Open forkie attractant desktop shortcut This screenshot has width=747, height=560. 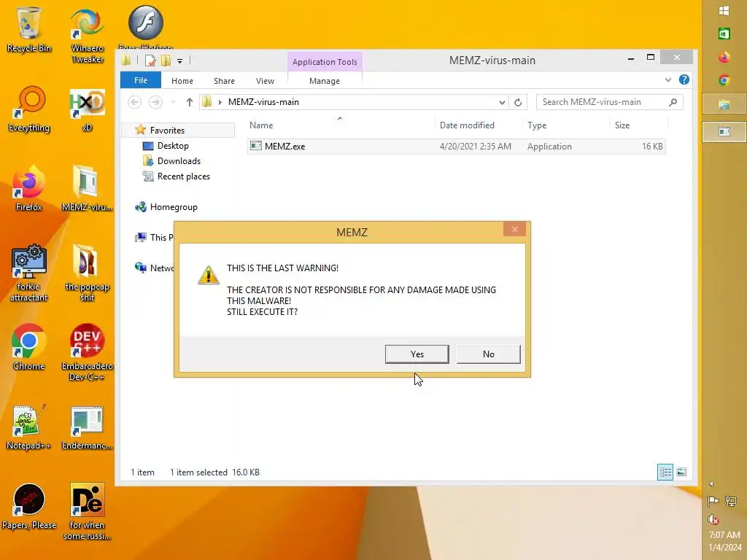pos(29,273)
